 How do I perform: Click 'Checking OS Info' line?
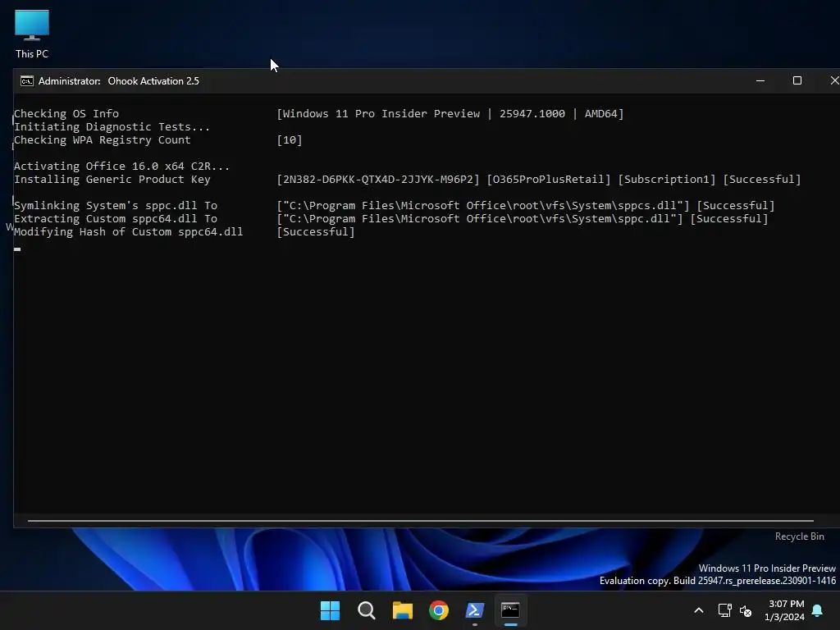pos(66,113)
